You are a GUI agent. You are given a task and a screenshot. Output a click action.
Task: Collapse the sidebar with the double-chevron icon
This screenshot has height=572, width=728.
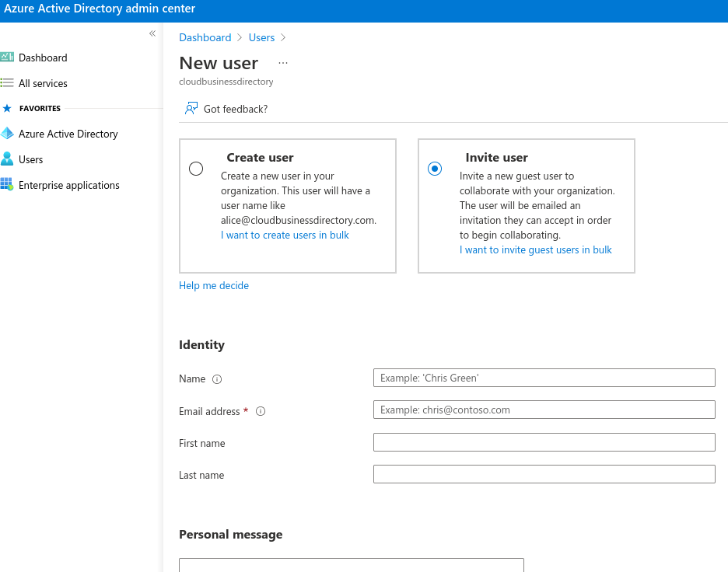pyautogui.click(x=152, y=33)
